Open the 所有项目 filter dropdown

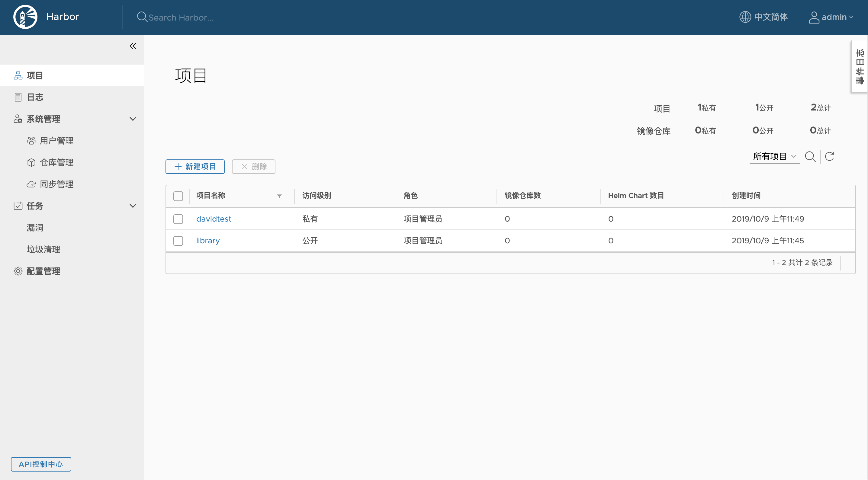coord(774,157)
